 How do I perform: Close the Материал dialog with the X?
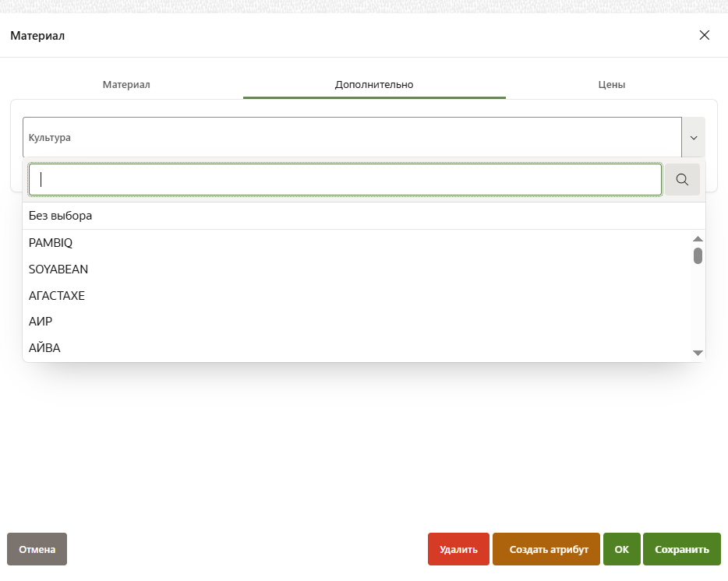coord(705,35)
